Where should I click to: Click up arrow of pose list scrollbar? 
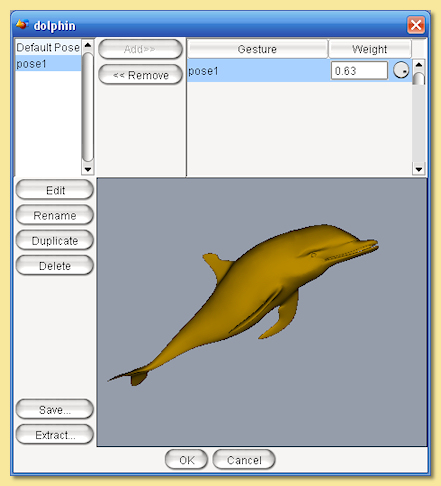[88, 45]
